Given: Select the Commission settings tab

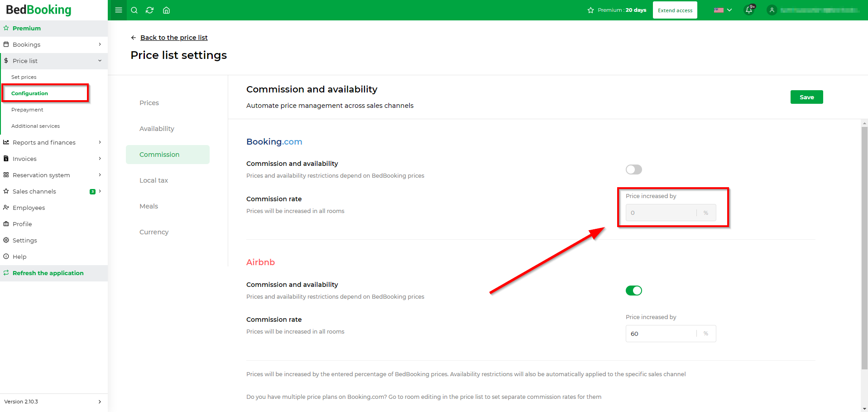Looking at the screenshot, I should pos(168,155).
